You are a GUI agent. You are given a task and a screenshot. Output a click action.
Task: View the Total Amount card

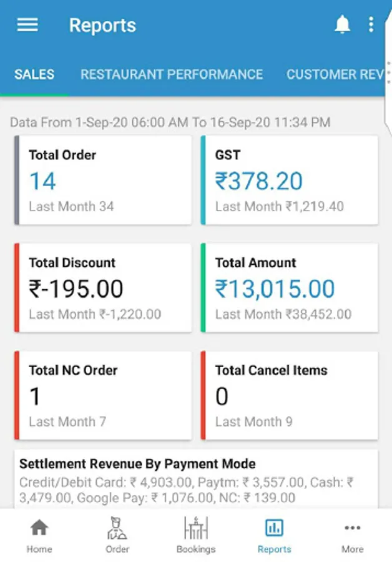click(x=290, y=288)
